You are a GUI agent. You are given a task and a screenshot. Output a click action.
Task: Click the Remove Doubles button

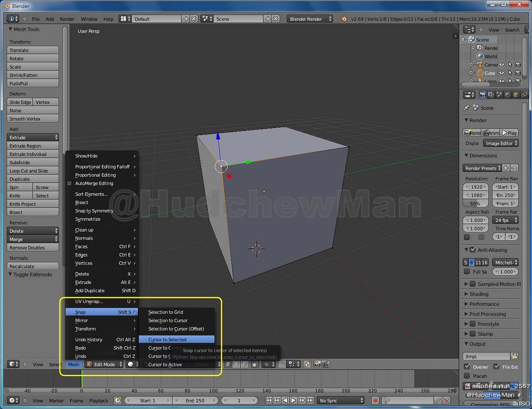point(33,247)
